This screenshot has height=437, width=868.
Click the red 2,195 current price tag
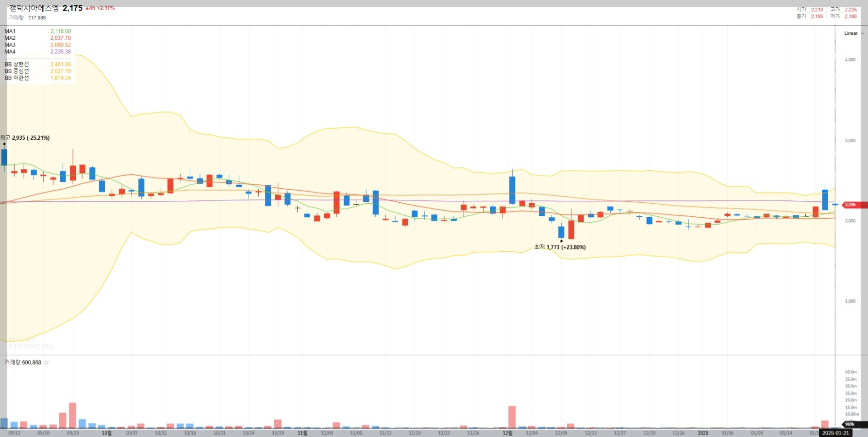854,205
